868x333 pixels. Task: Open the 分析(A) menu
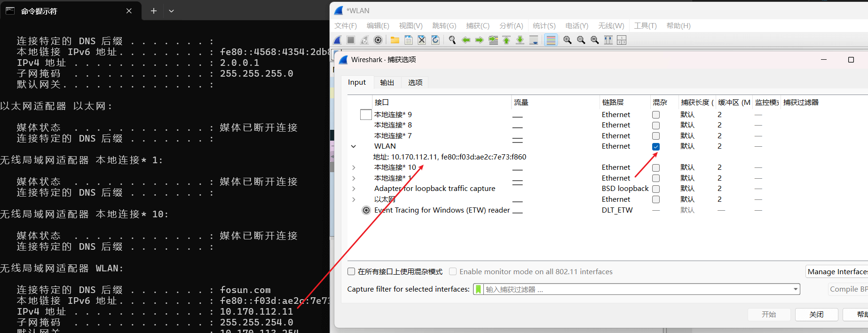coord(511,26)
